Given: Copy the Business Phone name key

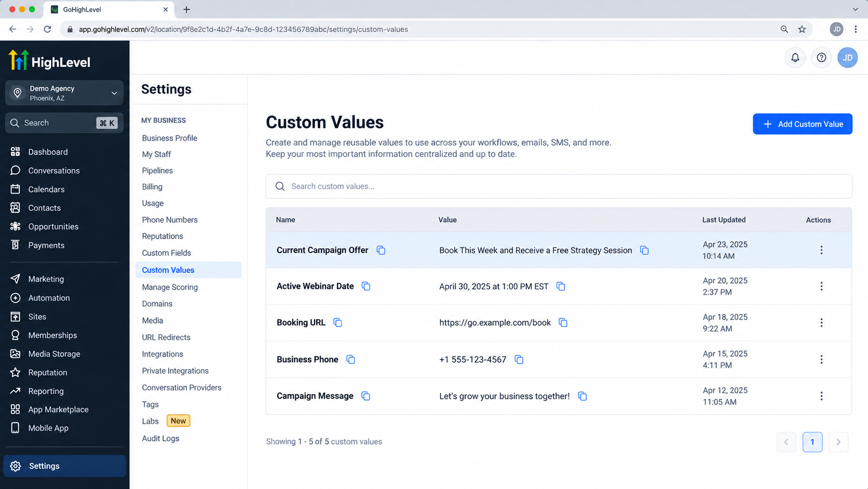Looking at the screenshot, I should tap(350, 360).
